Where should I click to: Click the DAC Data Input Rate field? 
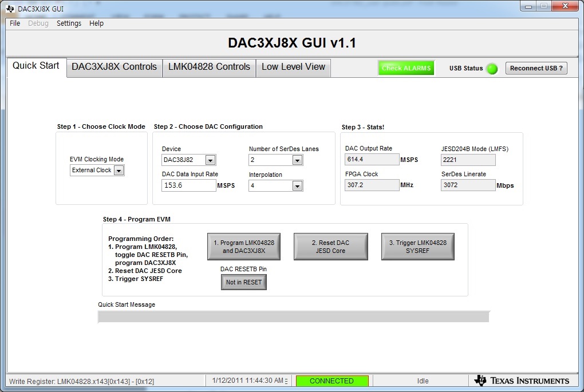(x=189, y=185)
